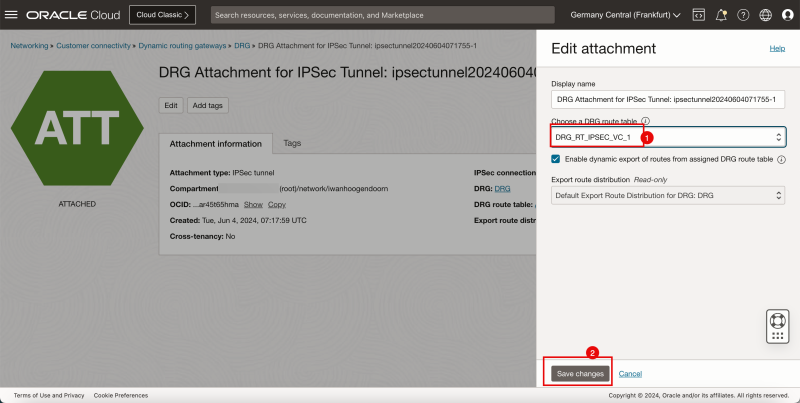
Task: Click the Cancel link
Action: (630, 373)
